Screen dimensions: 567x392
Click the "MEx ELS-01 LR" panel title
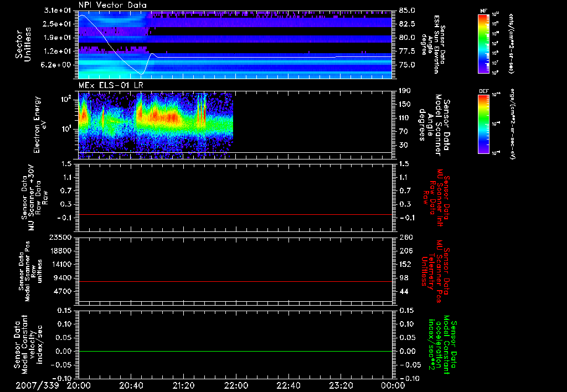tap(111, 85)
